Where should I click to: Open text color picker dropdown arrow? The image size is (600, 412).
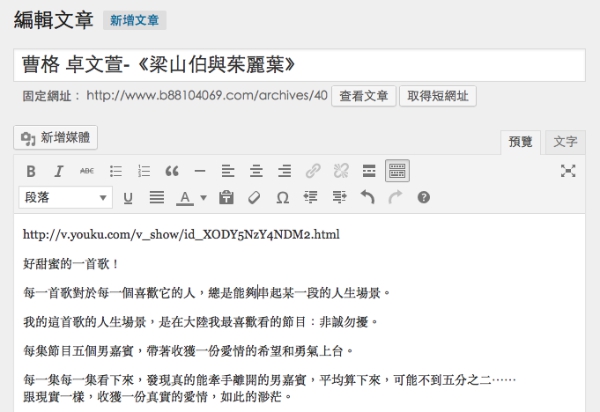click(204, 198)
